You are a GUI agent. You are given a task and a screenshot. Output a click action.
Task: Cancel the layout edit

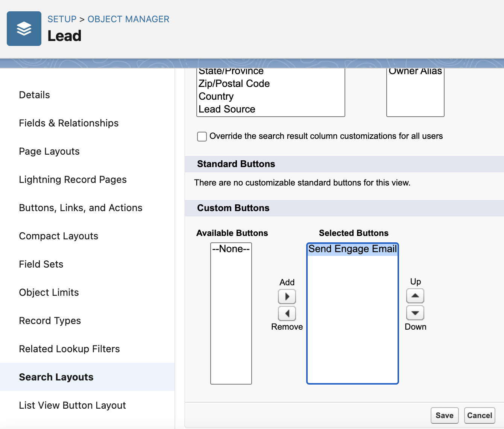pos(480,415)
